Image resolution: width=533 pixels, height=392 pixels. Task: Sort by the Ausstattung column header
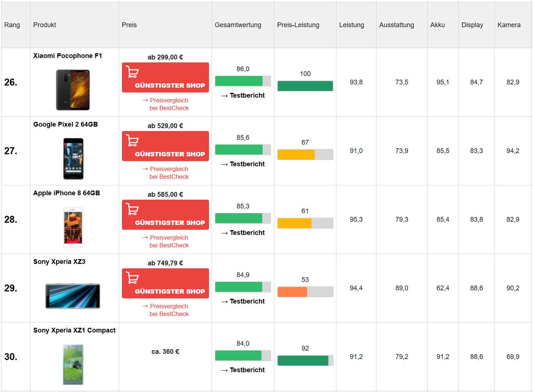click(x=396, y=25)
